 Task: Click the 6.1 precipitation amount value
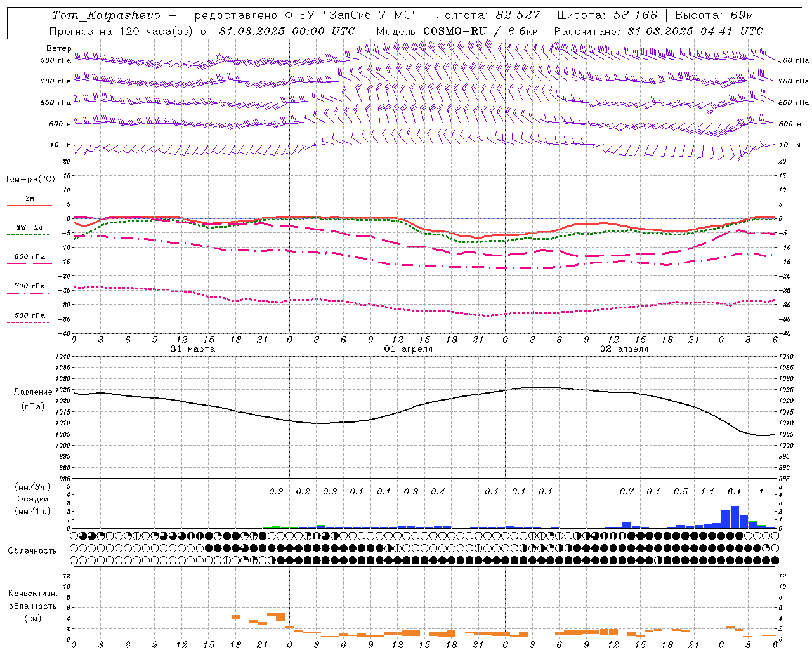pyautogui.click(x=734, y=491)
